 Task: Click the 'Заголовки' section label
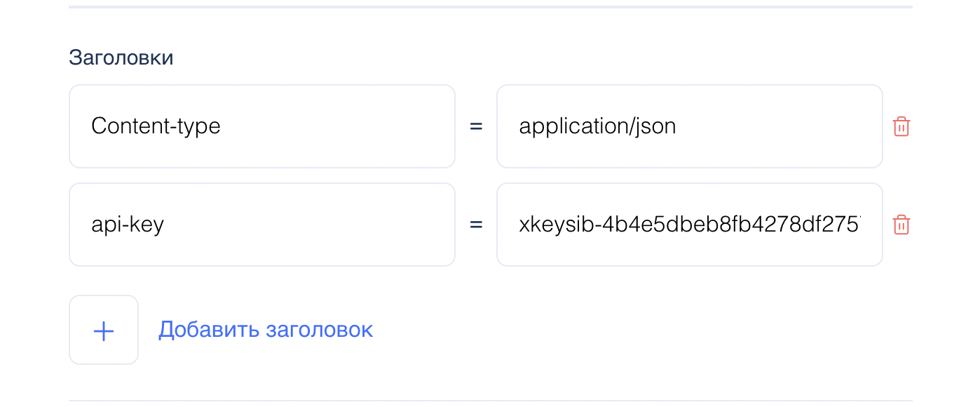121,58
